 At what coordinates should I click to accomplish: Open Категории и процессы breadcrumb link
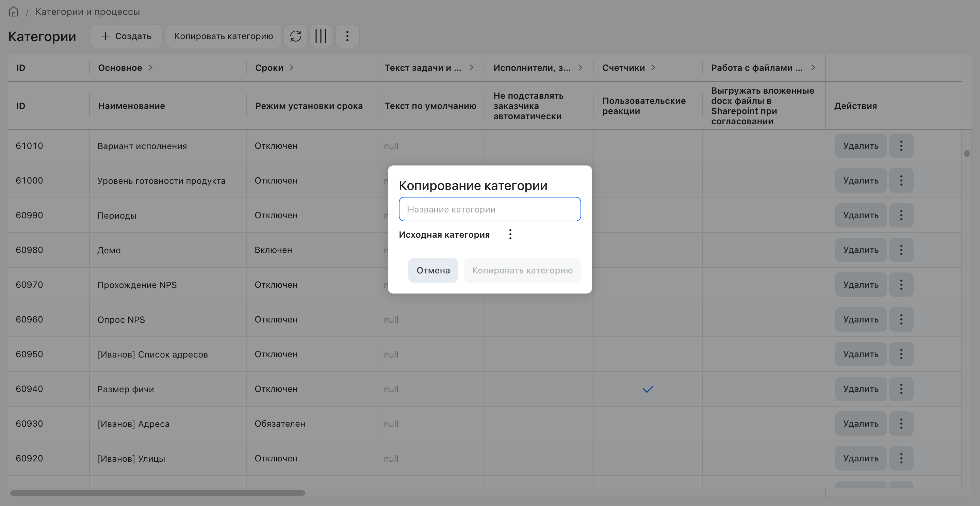[87, 12]
